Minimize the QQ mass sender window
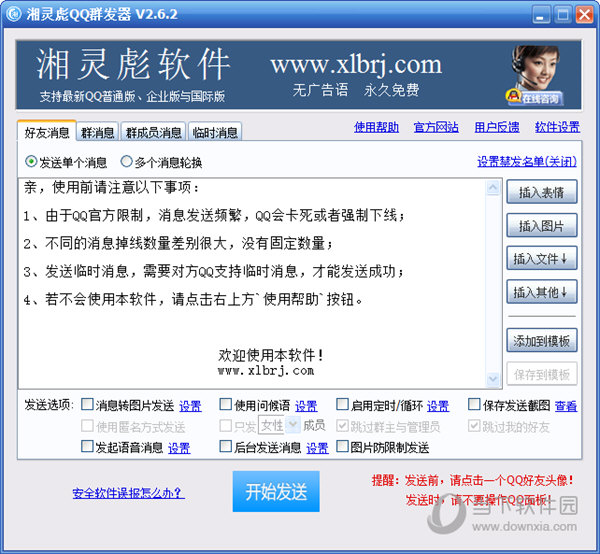 click(540, 15)
